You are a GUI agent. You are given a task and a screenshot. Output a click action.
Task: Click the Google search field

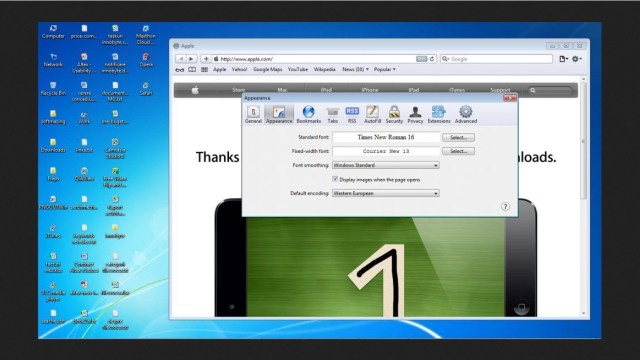click(x=496, y=59)
